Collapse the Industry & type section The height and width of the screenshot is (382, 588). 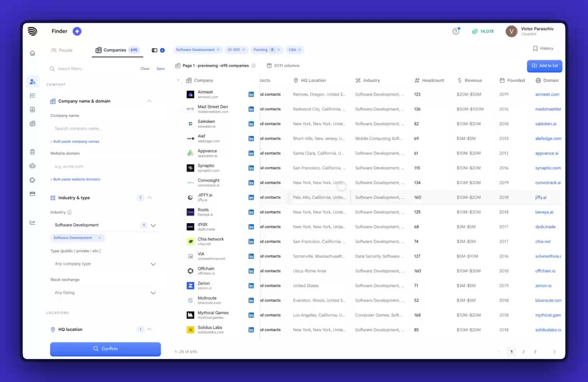[149, 198]
